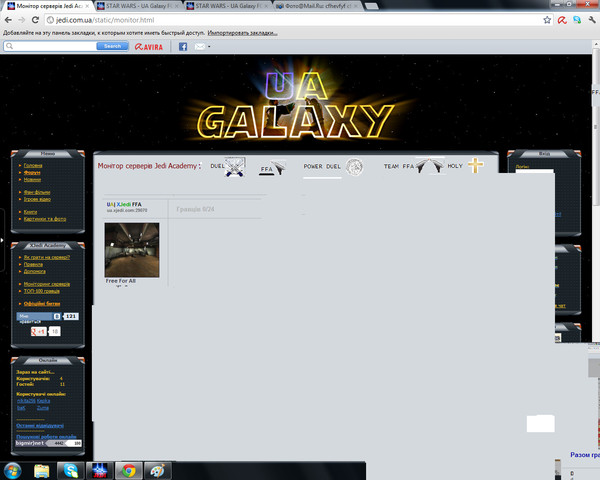This screenshot has width=600, height=480.
Task: Open Правила link
Action: [33, 264]
